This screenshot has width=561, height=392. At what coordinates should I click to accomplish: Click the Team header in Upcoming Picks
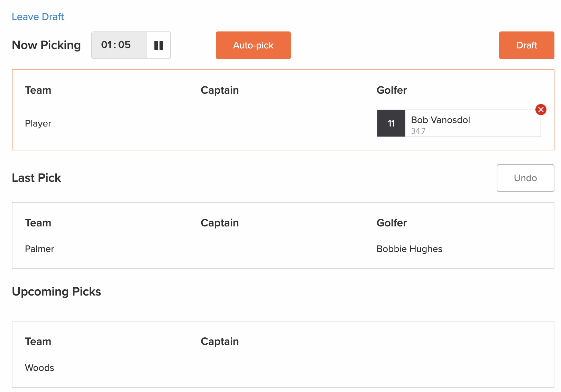tap(38, 342)
